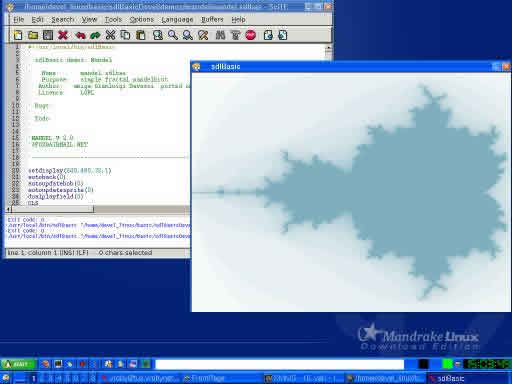This screenshot has height=384, width=512.
Task: Stop execution with red stop icon
Action: pos(251,35)
